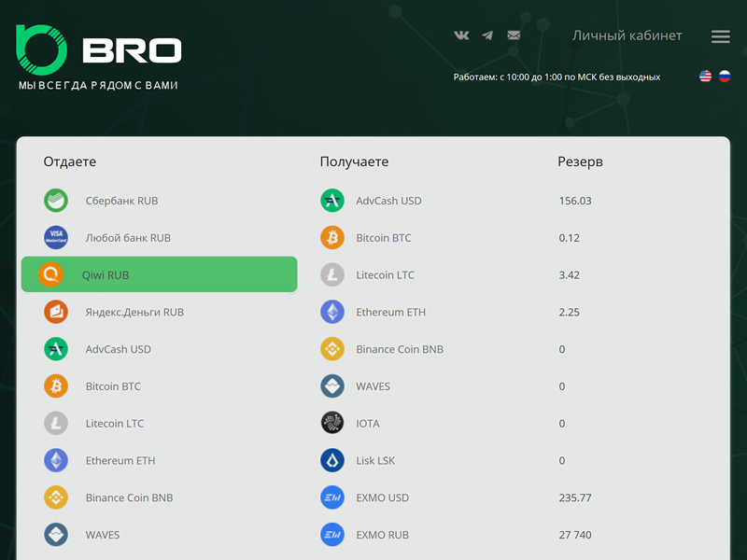This screenshot has height=560, width=747.
Task: Click Litecoin icon in Получаете column
Action: pos(332,274)
